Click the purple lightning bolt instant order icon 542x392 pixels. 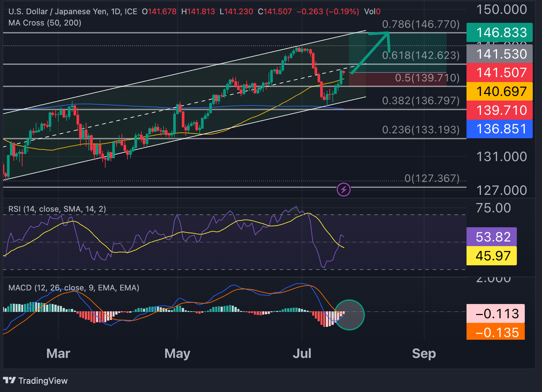(x=344, y=190)
